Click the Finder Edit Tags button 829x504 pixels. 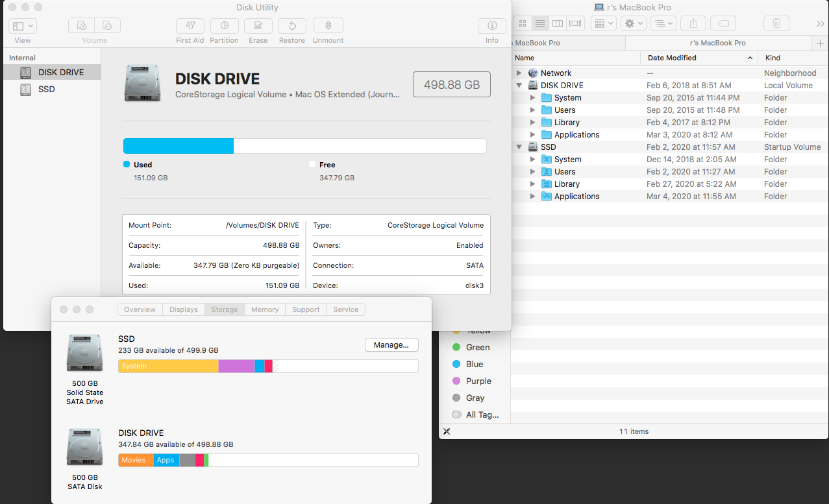(723, 23)
